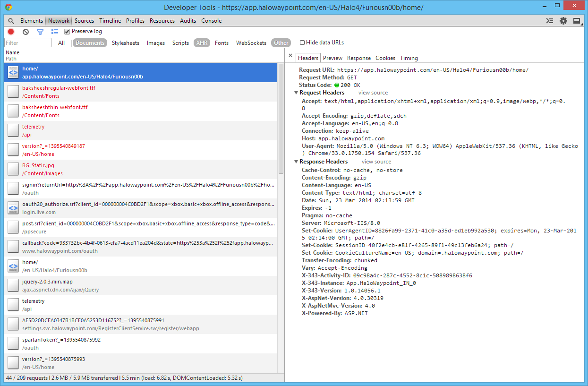Toggle the Documents filter
The width and height of the screenshot is (588, 386).
pyautogui.click(x=90, y=43)
